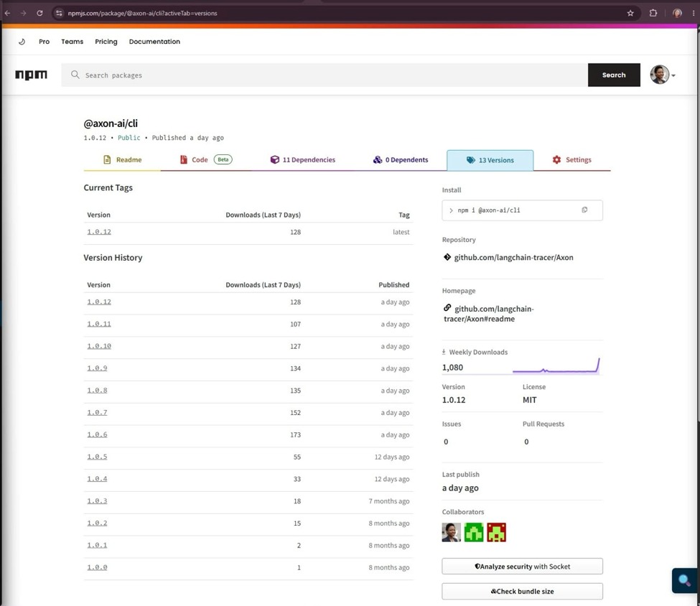
Task: Click the '7 months ago' published cell
Action: 389,501
